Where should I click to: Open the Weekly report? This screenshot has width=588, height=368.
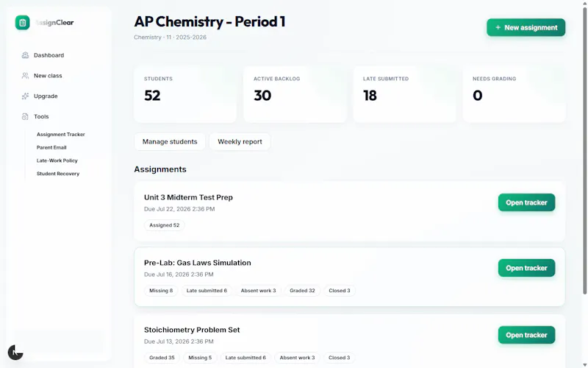pyautogui.click(x=240, y=141)
